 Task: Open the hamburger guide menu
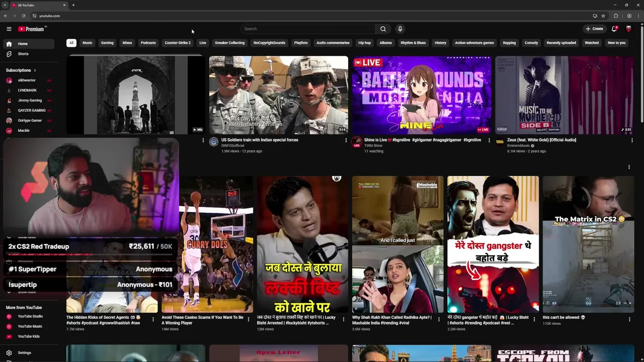(9, 29)
